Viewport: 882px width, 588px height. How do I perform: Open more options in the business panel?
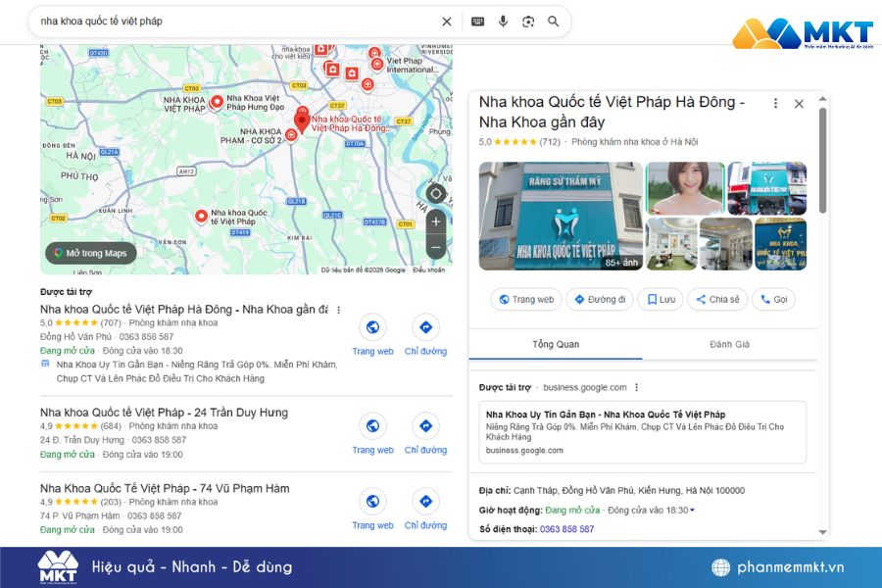pyautogui.click(x=776, y=104)
